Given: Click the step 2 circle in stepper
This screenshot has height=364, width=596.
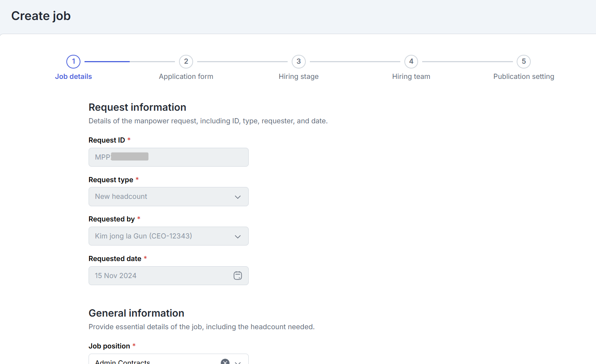Looking at the screenshot, I should click(186, 61).
